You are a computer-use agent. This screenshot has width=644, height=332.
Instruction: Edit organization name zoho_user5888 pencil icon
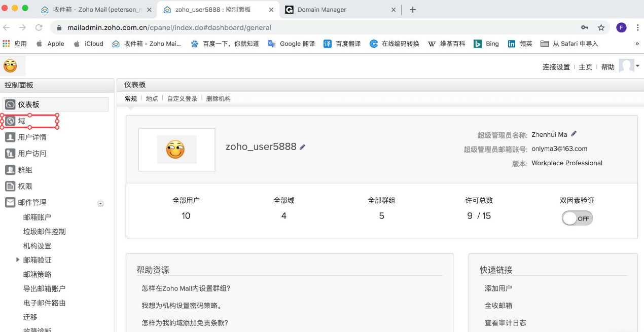click(x=303, y=147)
